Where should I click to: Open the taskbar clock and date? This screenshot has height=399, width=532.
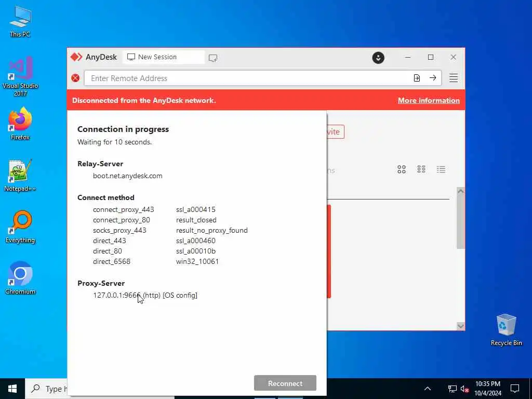click(488, 389)
